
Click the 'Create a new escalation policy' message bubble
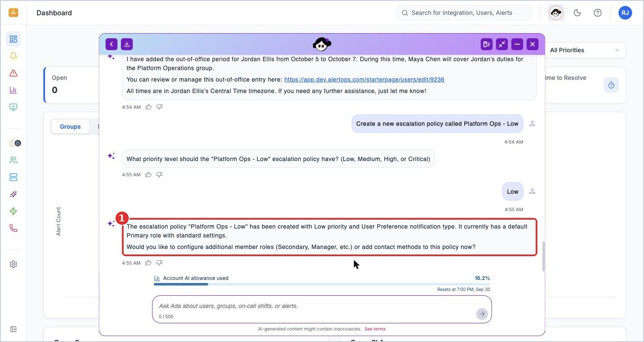(x=437, y=124)
